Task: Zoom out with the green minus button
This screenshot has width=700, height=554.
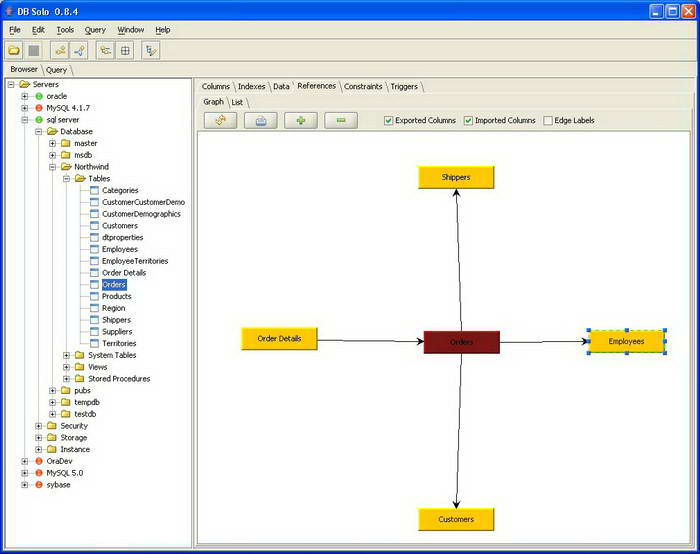Action: [340, 121]
